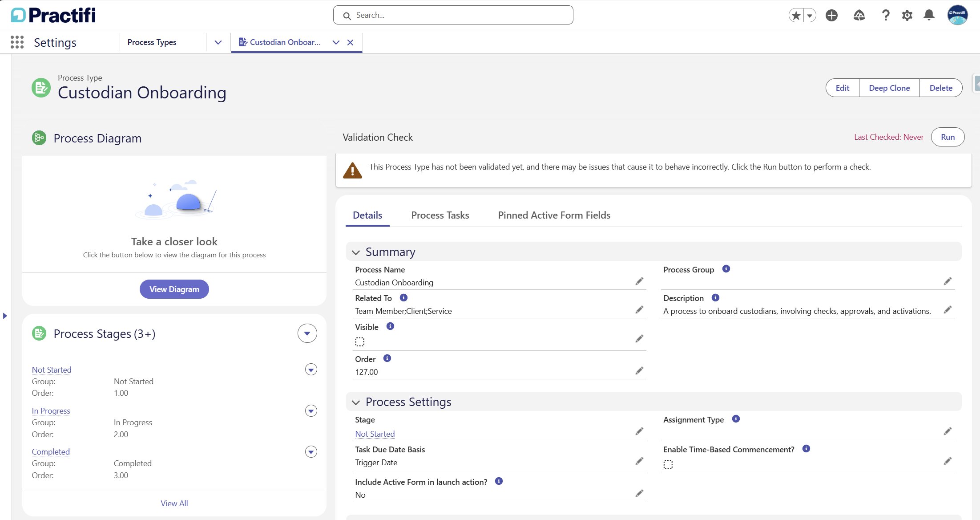Open Not Started link in Stage field

pos(375,434)
